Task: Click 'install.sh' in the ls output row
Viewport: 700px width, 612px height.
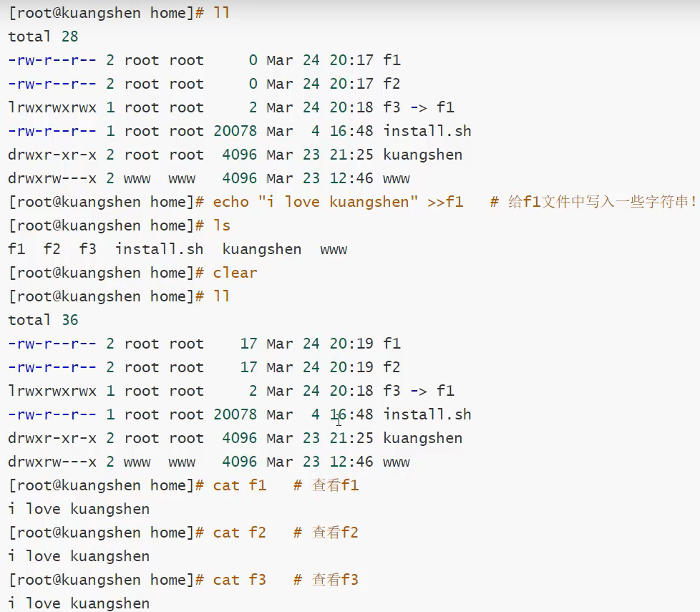Action: (160, 249)
